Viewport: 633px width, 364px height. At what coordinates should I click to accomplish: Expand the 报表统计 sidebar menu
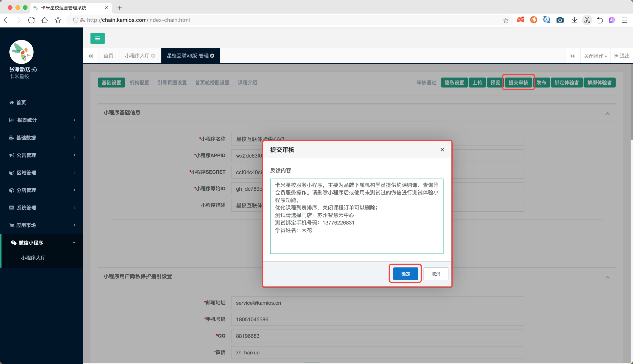pyautogui.click(x=42, y=120)
